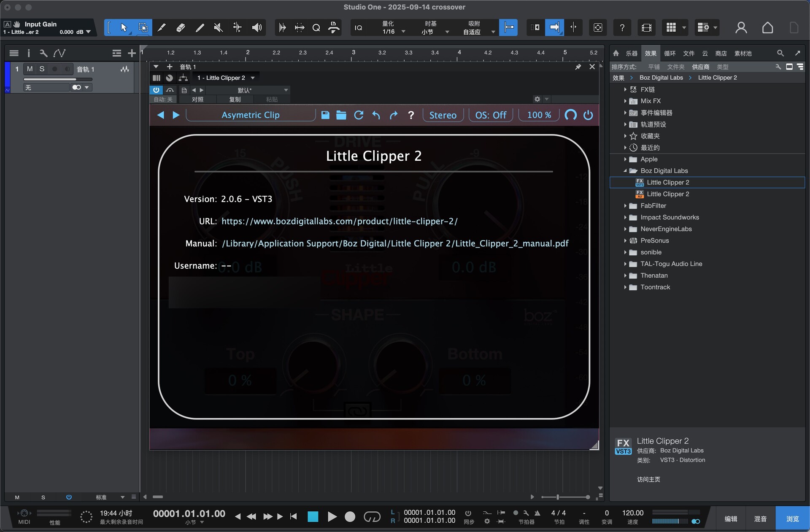Open track inspector i icon
Screen dimensions: 810x532
tap(28, 53)
